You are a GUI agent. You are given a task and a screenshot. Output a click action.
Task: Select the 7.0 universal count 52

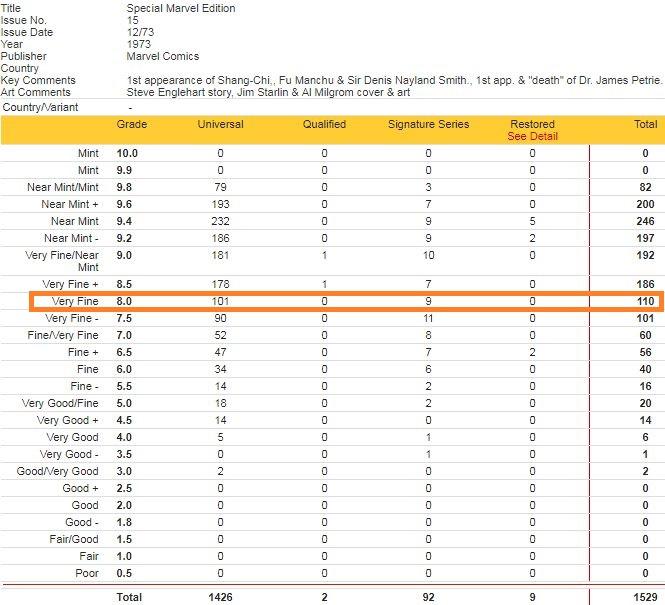[x=221, y=335]
